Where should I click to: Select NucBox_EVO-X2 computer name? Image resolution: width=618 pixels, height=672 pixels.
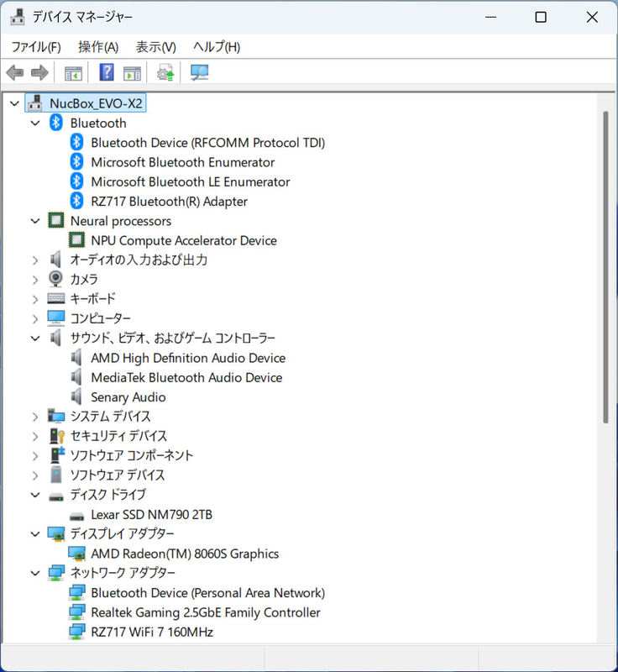pos(96,103)
